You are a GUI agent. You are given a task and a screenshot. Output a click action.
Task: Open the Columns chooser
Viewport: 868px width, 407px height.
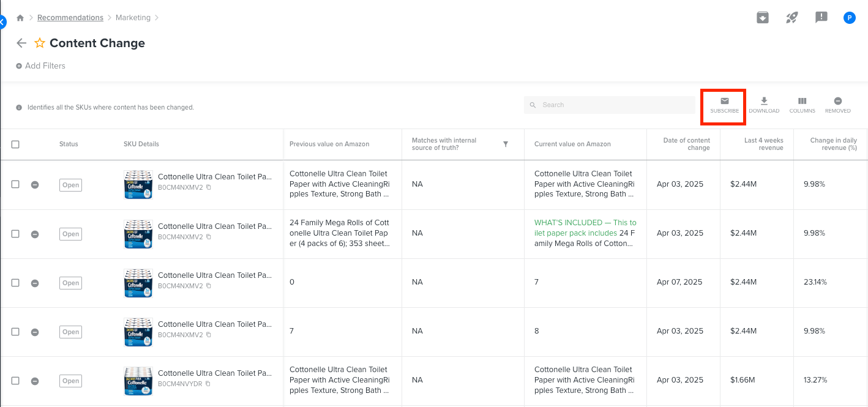pos(802,105)
